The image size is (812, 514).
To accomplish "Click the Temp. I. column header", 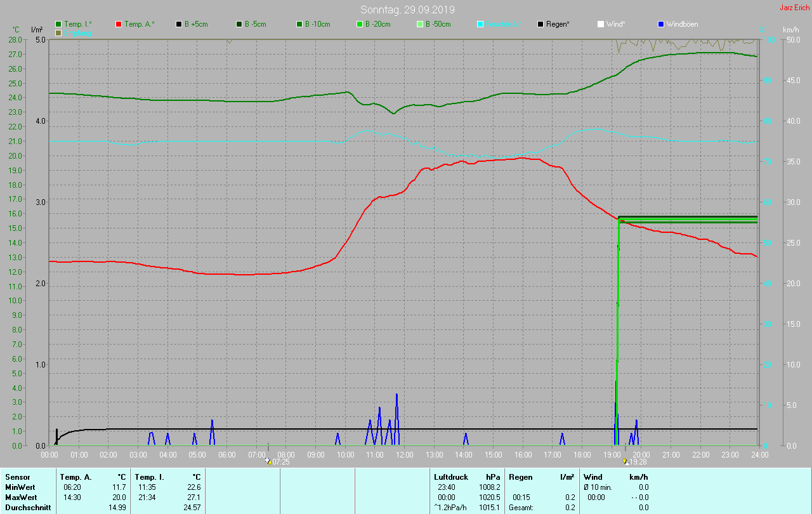I will point(150,477).
